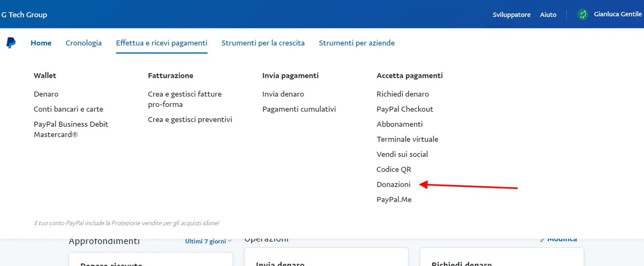The width and height of the screenshot is (644, 266).
Task: Open Strumenti per la crescita menu
Action: [x=263, y=43]
